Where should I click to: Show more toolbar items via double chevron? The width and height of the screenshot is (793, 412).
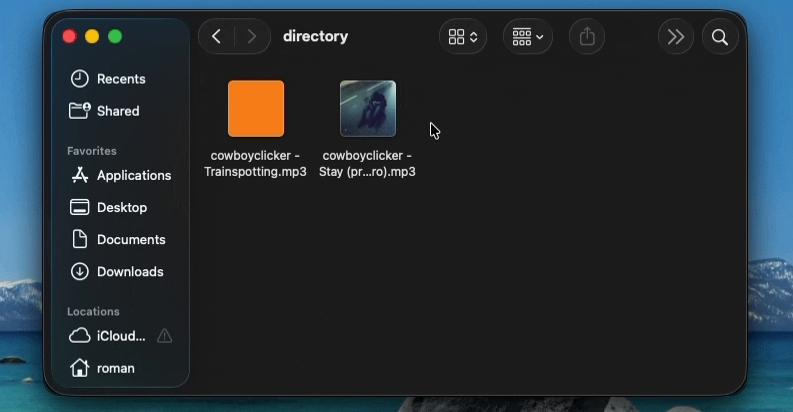click(676, 36)
